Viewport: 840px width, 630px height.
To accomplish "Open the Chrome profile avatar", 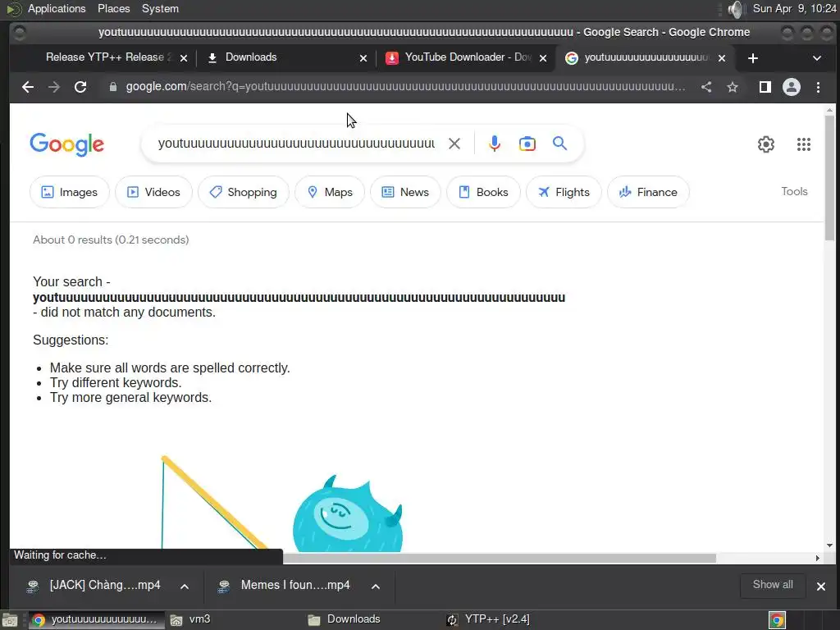I will click(x=792, y=87).
